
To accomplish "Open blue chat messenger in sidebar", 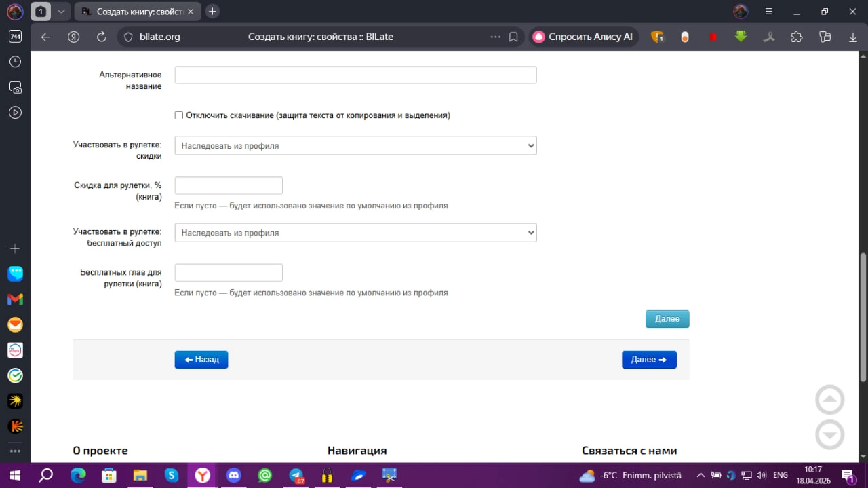I will coord(15,274).
